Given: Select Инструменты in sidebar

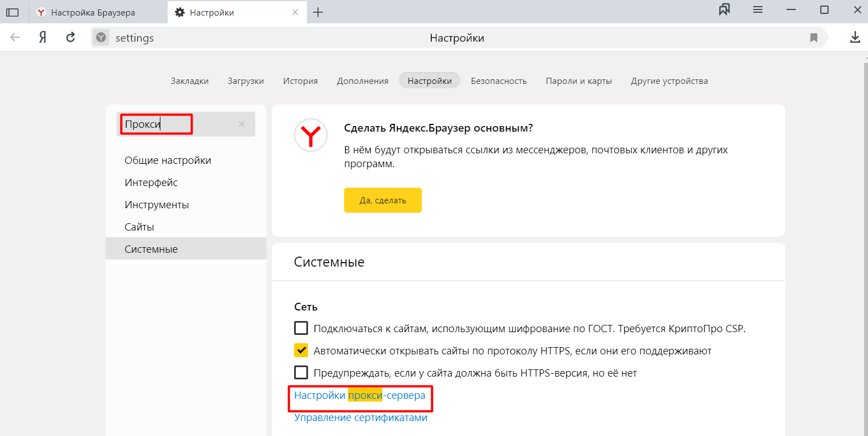Looking at the screenshot, I should (157, 204).
